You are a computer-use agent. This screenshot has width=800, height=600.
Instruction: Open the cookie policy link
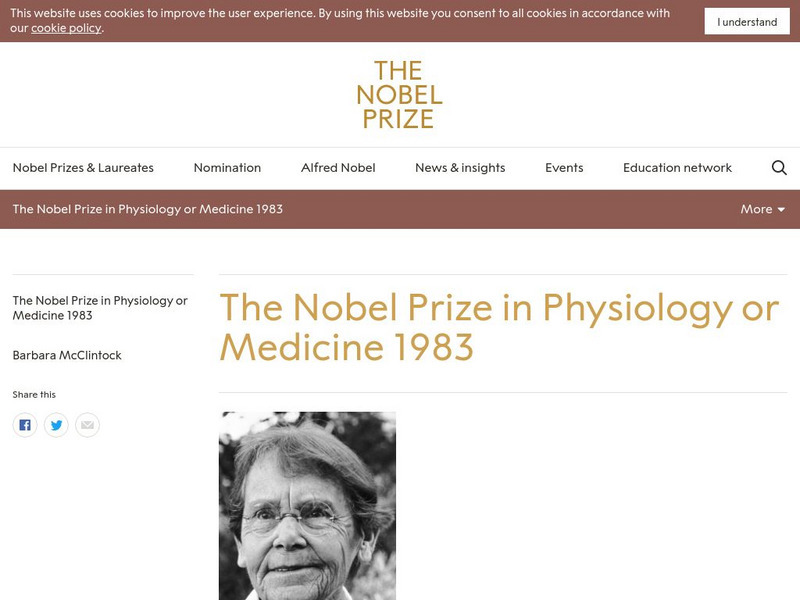(66, 28)
